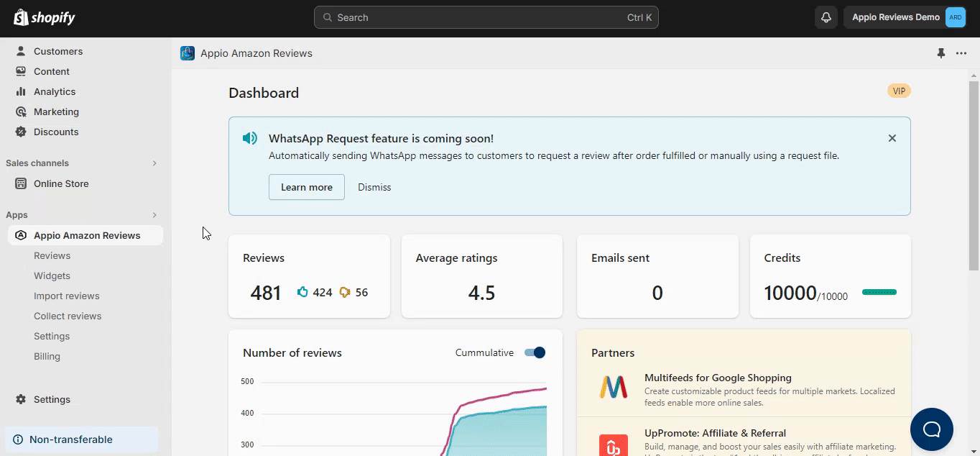Click the Dashboard heading
980x456 pixels.
tap(264, 93)
